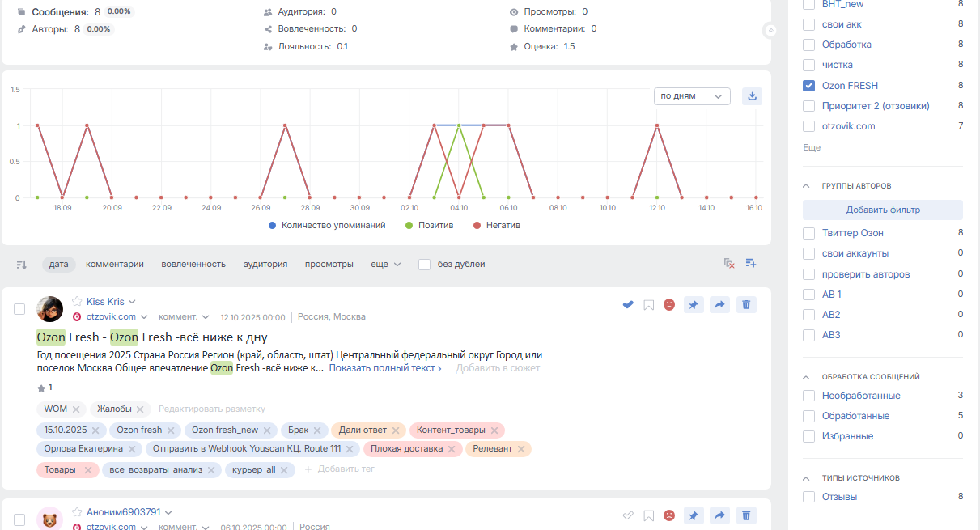Bookmark the Аноним6903791 post
This screenshot has width=980, height=530.
pos(648,515)
